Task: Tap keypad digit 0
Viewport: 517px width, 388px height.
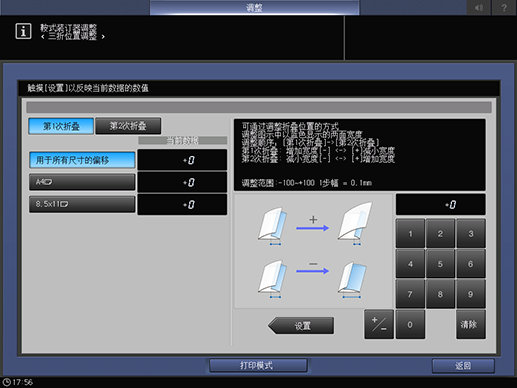Action: click(410, 324)
